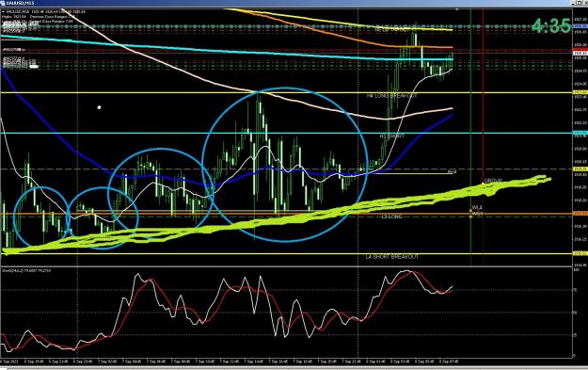Click the Previous Days Range info text
The height and width of the screenshot is (370, 588).
[x=54, y=17]
